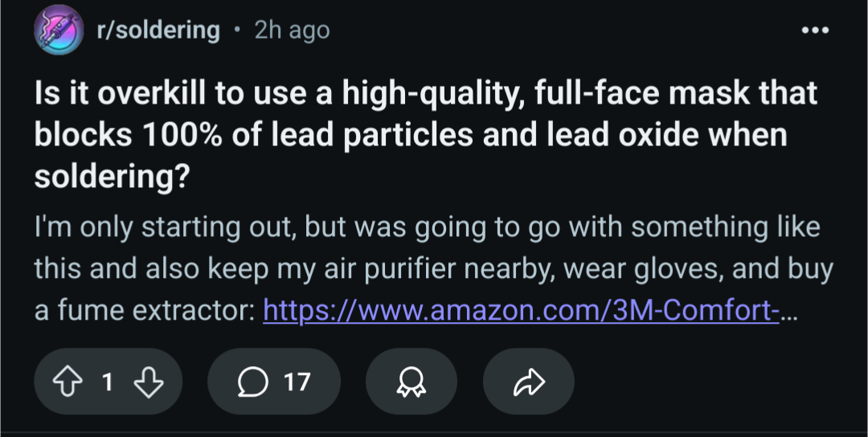This screenshot has height=437, width=868.
Task: Open the three-dot post options menu
Action: (814, 31)
